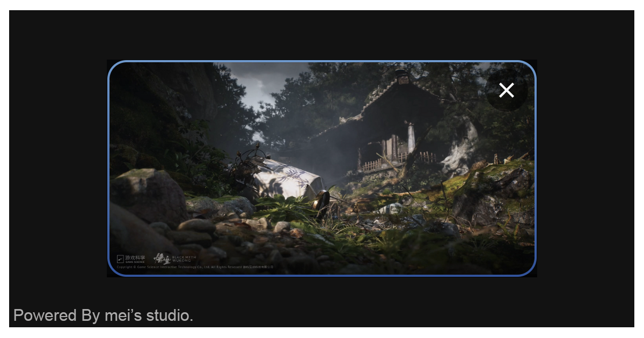The image size is (644, 338).
Task: Click the Game Science copyright notice line
Action: tap(195, 267)
